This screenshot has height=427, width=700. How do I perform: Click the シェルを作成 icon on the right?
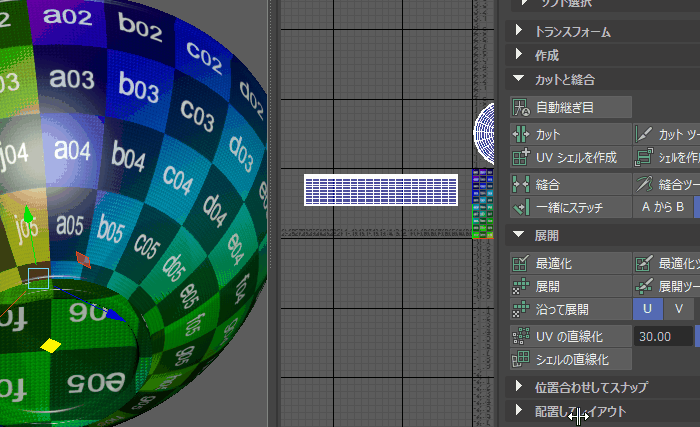644,157
